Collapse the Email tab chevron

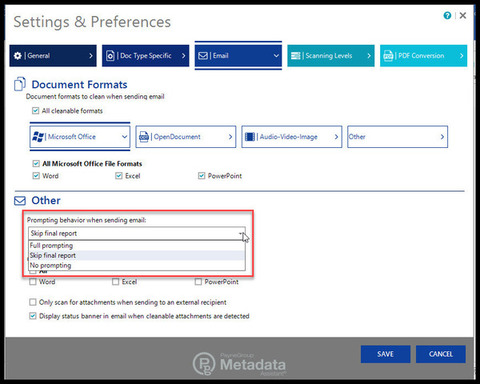tap(276, 56)
